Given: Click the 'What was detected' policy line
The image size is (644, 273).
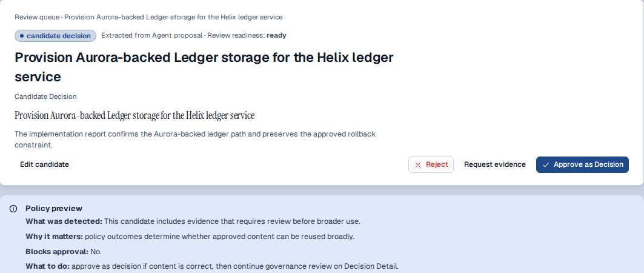Looking at the screenshot, I should 193,221.
